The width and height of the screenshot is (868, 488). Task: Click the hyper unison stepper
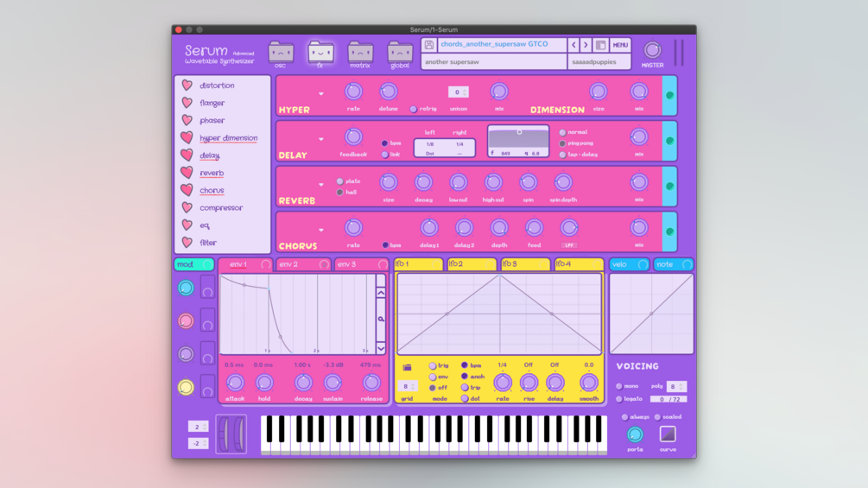[459, 92]
